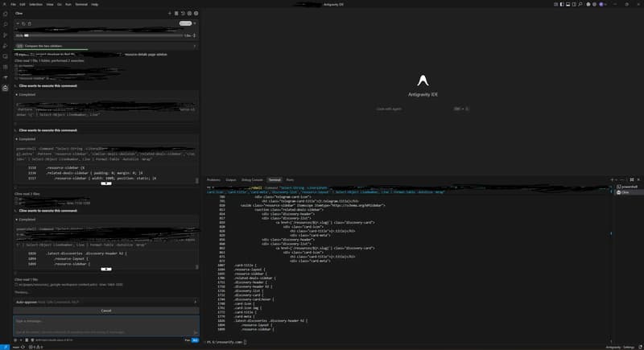
Task: Focus the 'Type a message' input box
Action: [106, 326]
